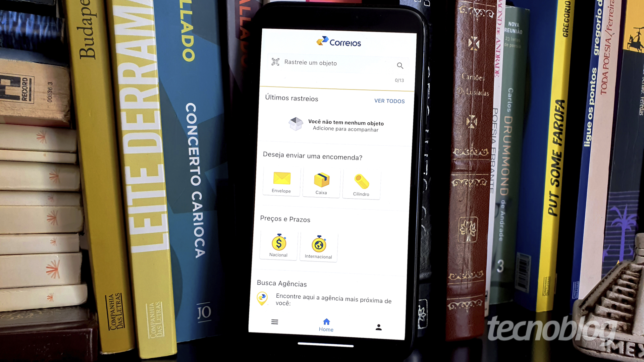Image resolution: width=644 pixels, height=362 pixels.
Task: Tap the Nacional pricing icon
Action: pos(278,245)
